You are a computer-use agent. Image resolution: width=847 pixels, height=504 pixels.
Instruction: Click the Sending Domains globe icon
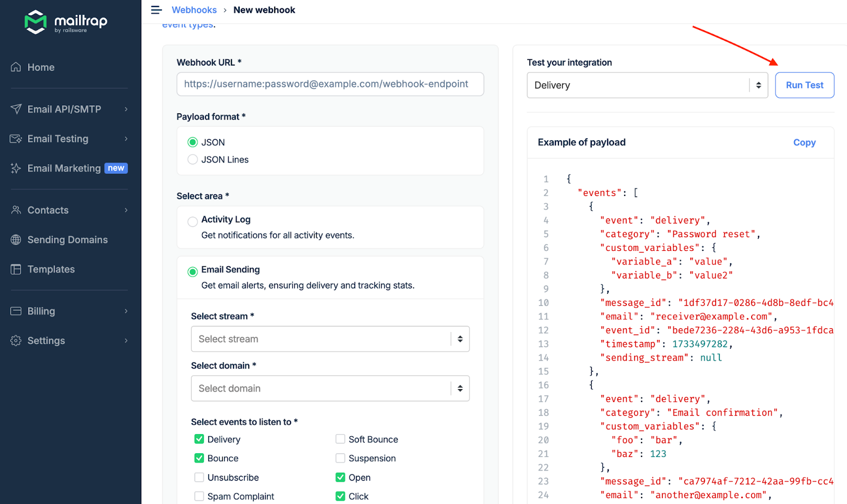(x=16, y=240)
